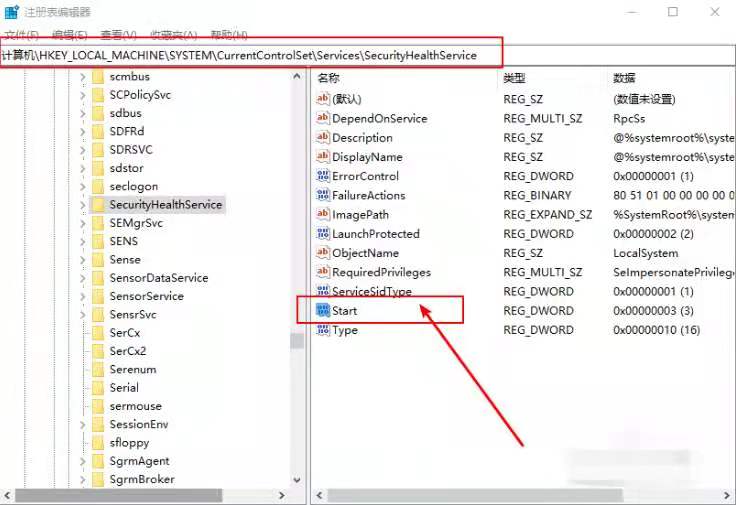Open the Edit menu (编辑)
This screenshot has height=505, width=736.
(69, 35)
